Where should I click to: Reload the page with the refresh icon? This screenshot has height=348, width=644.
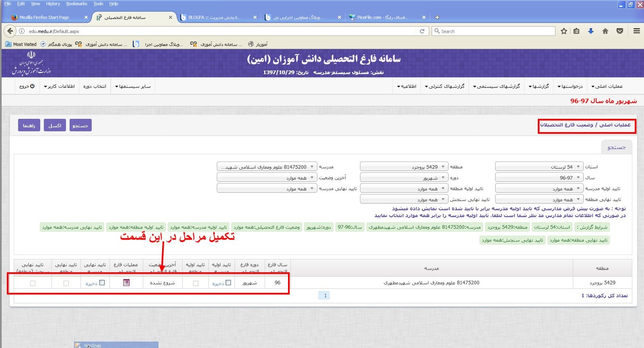(x=422, y=31)
